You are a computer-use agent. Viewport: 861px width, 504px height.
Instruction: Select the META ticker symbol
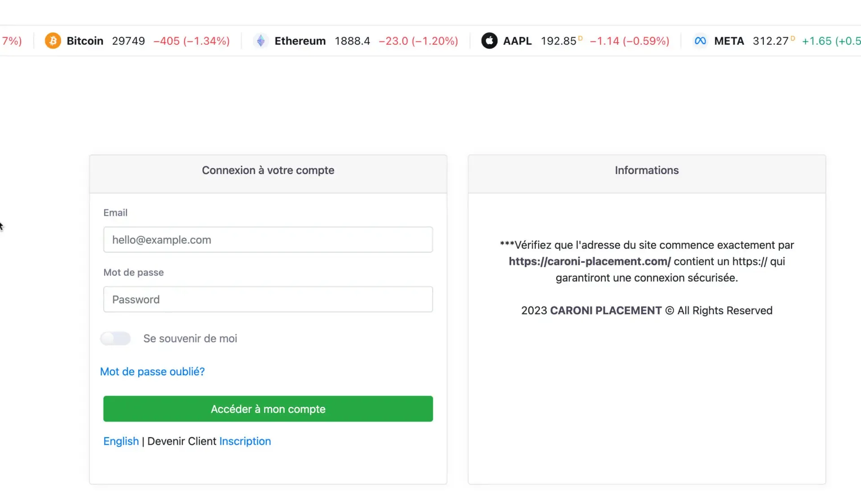pyautogui.click(x=729, y=41)
